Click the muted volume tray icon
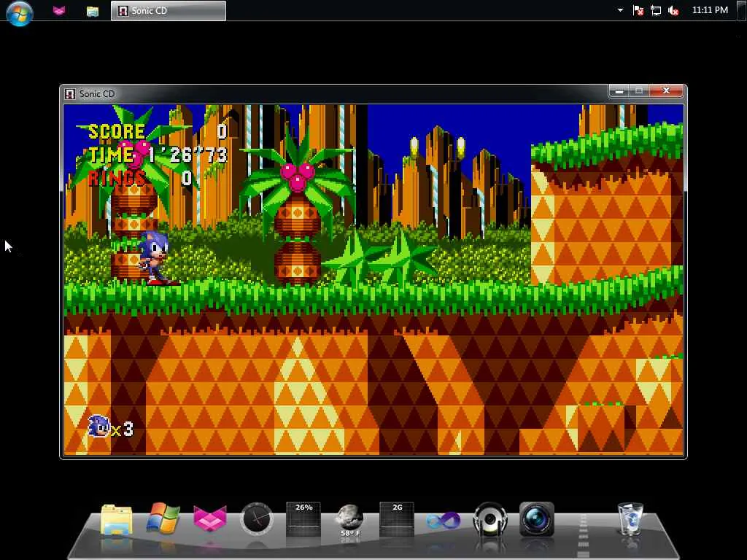 [x=673, y=10]
